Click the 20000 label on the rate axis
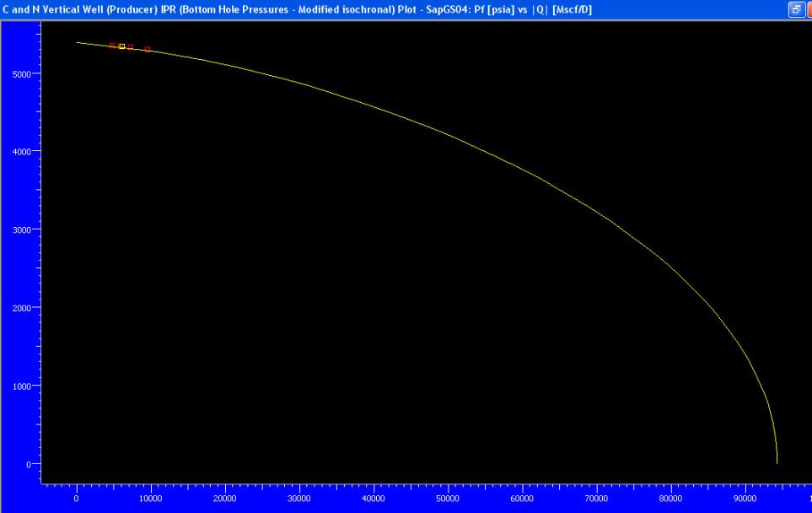The image size is (812, 513). [225, 498]
